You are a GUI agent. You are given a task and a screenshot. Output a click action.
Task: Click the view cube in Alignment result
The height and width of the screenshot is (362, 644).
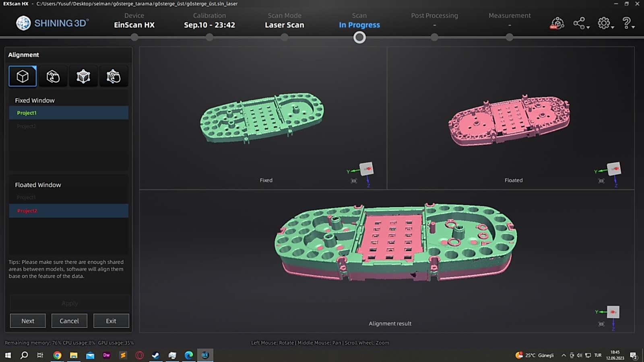(613, 312)
